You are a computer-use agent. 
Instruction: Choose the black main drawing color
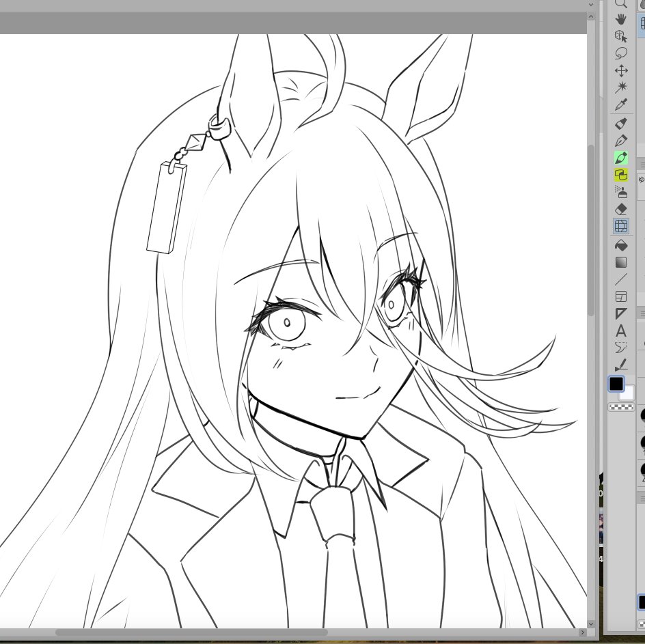tap(616, 384)
